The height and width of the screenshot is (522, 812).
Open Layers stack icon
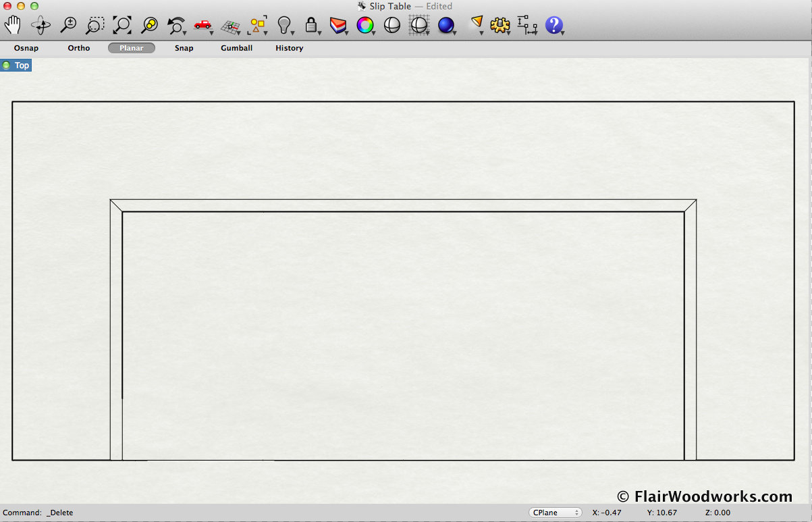click(x=337, y=26)
